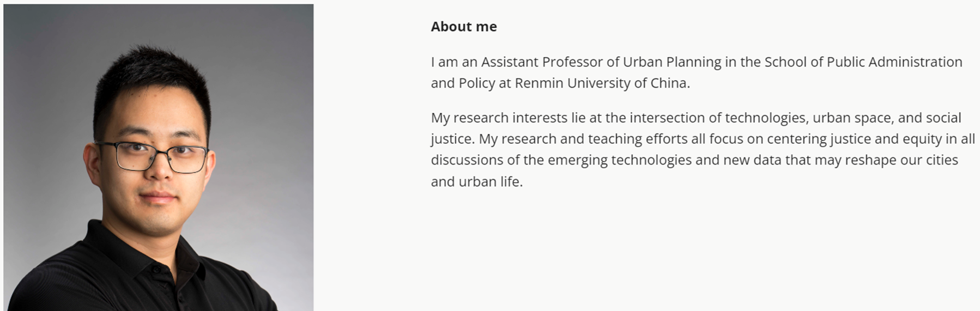
Task: Click the profile portrait photo
Action: [x=158, y=157]
